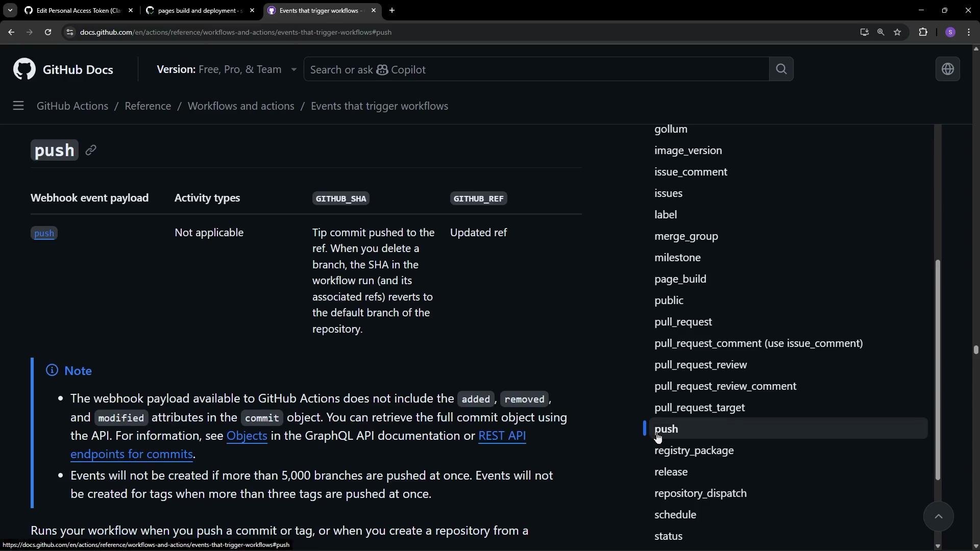Click the Search or ask Copilot field
Viewport: 980px width, 551px height.
coord(536,69)
